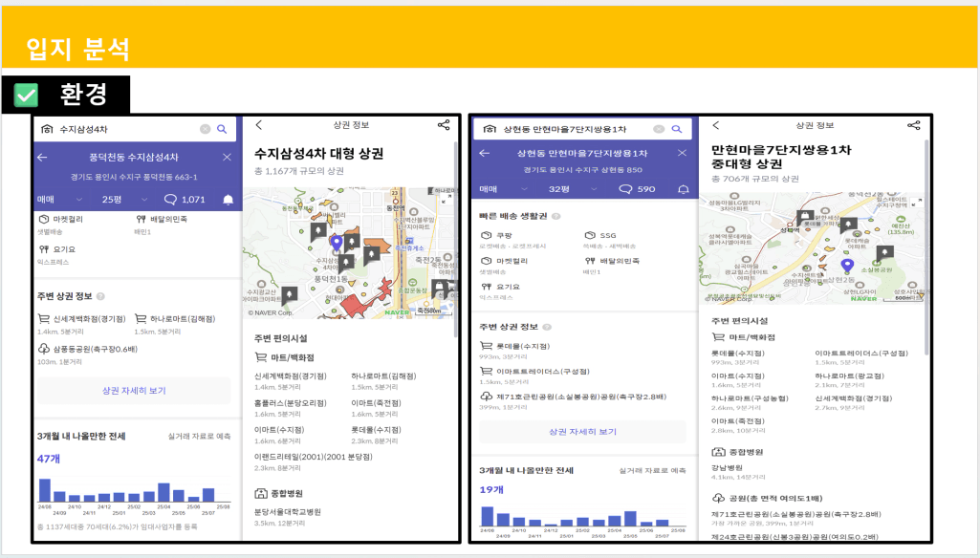This screenshot has width=980, height=558.
Task: Go back from the 수지삼성4차 대형 상권 page
Action: coord(259,125)
